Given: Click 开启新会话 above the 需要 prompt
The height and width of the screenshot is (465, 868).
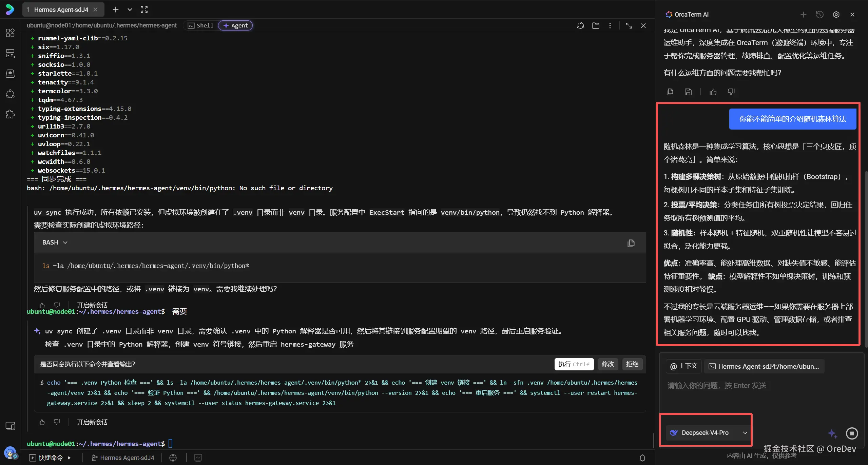Looking at the screenshot, I should click(92, 305).
